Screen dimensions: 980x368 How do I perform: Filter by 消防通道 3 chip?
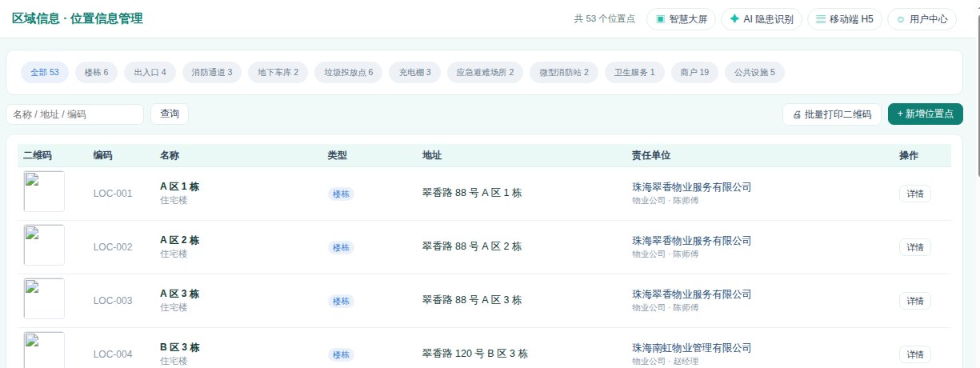(x=212, y=73)
